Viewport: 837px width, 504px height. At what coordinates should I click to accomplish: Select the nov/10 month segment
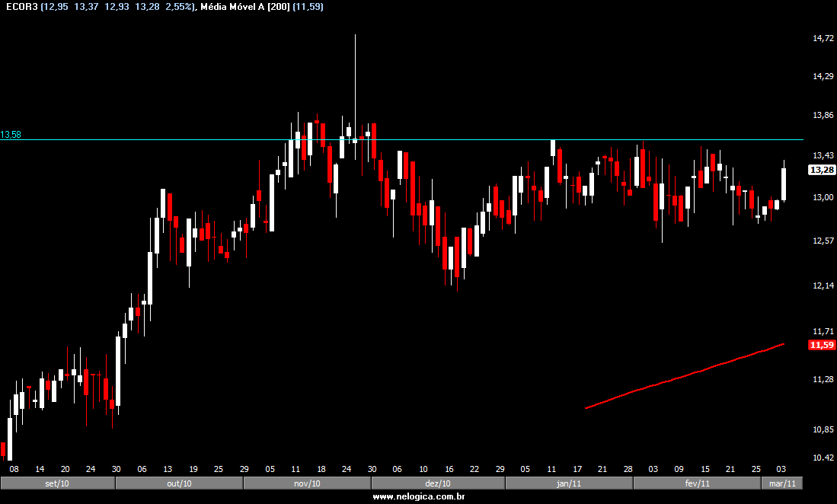(308, 483)
